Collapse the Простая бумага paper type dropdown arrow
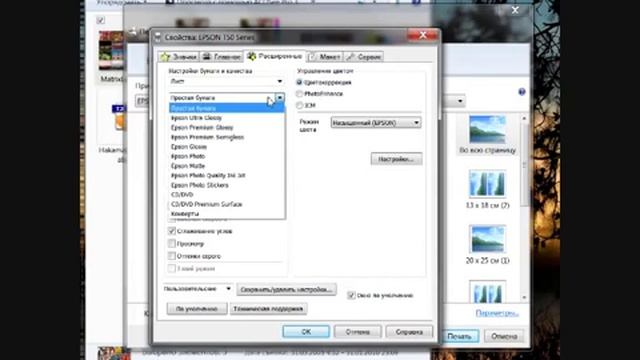The image size is (640, 360). click(280, 98)
